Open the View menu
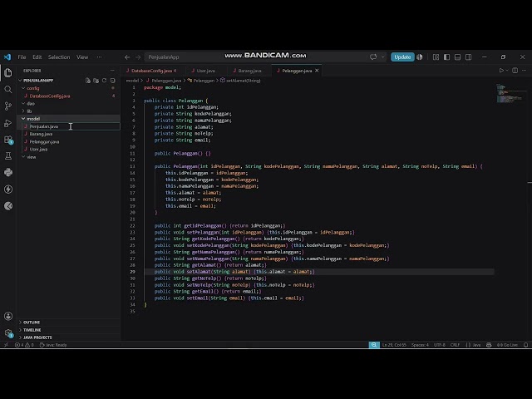The width and height of the screenshot is (532, 399). tap(82, 57)
